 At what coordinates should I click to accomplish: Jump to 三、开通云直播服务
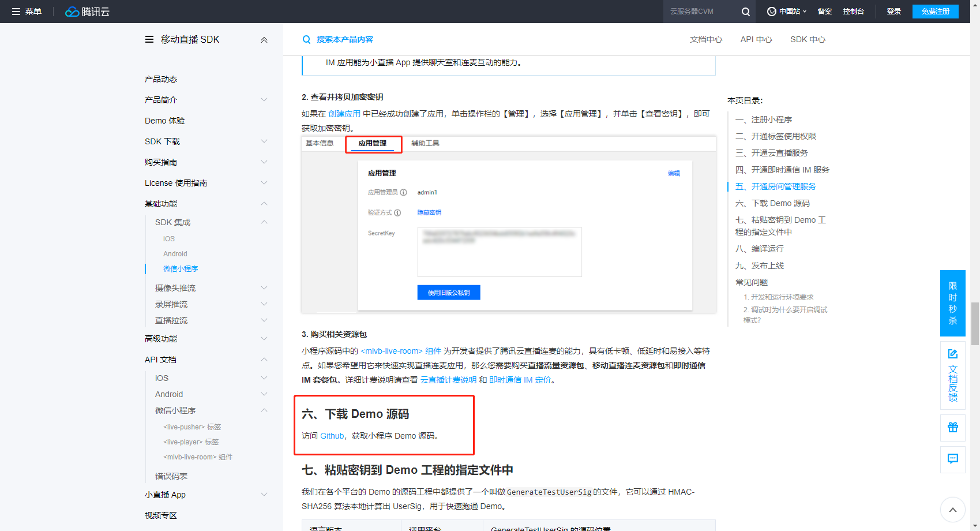click(x=772, y=153)
